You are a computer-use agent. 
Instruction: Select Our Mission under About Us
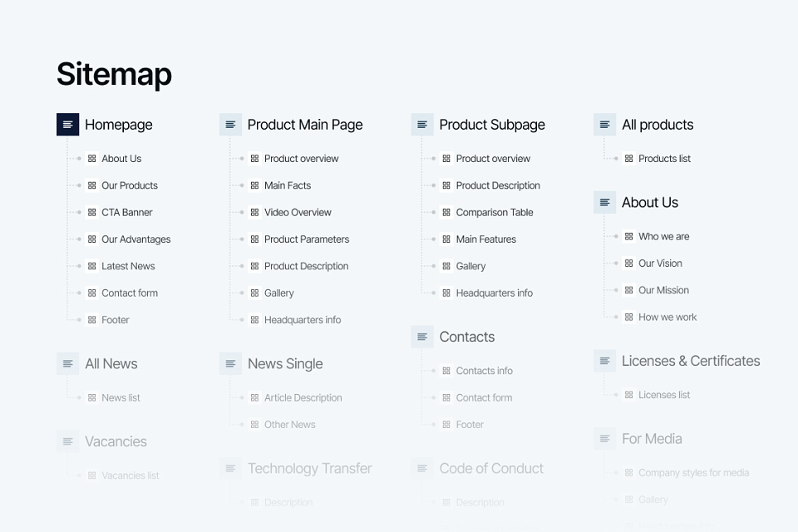pyautogui.click(x=663, y=290)
